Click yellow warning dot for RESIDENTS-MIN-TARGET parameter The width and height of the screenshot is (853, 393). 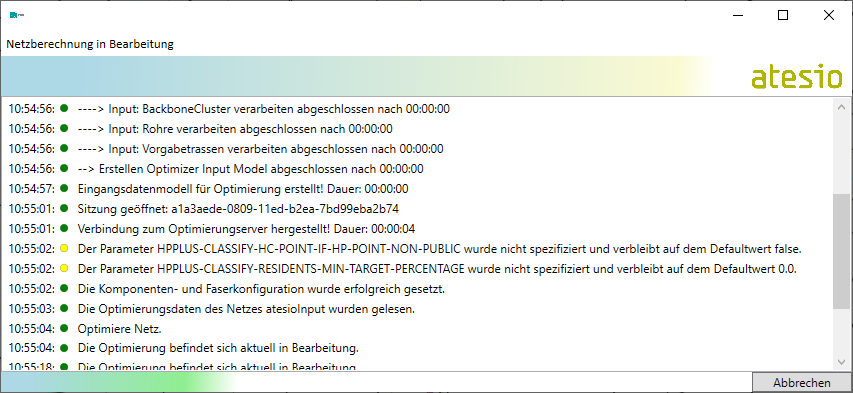pos(64,268)
